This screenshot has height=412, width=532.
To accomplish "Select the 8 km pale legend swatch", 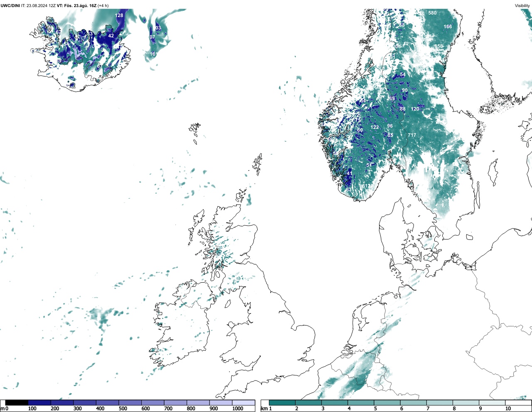I will click(x=465, y=402).
